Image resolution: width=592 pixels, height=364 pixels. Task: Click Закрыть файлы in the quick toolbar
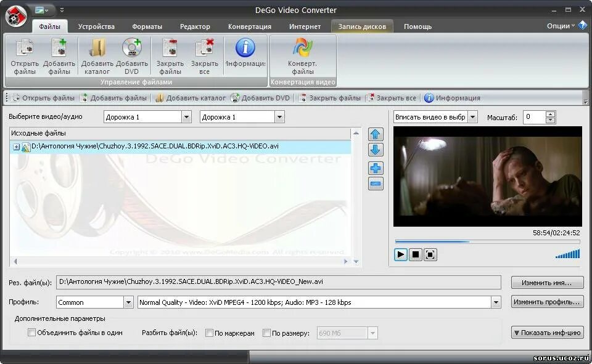pyautogui.click(x=329, y=98)
